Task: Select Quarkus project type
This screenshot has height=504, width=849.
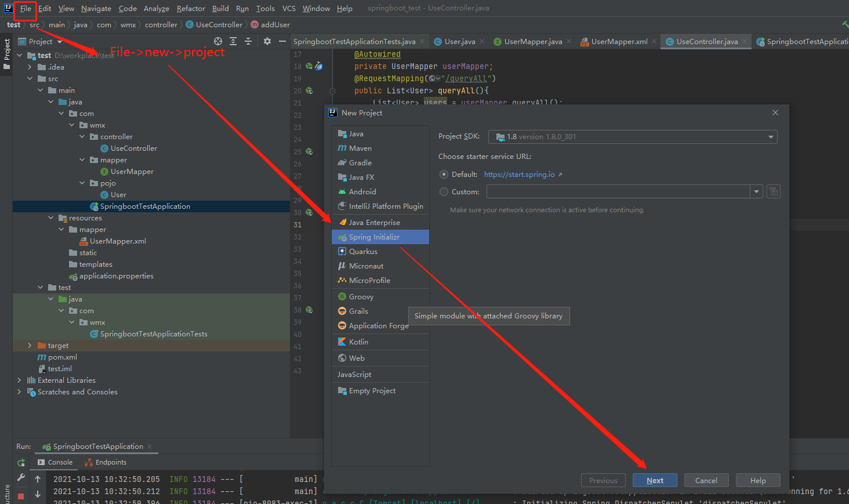Action: (380, 252)
